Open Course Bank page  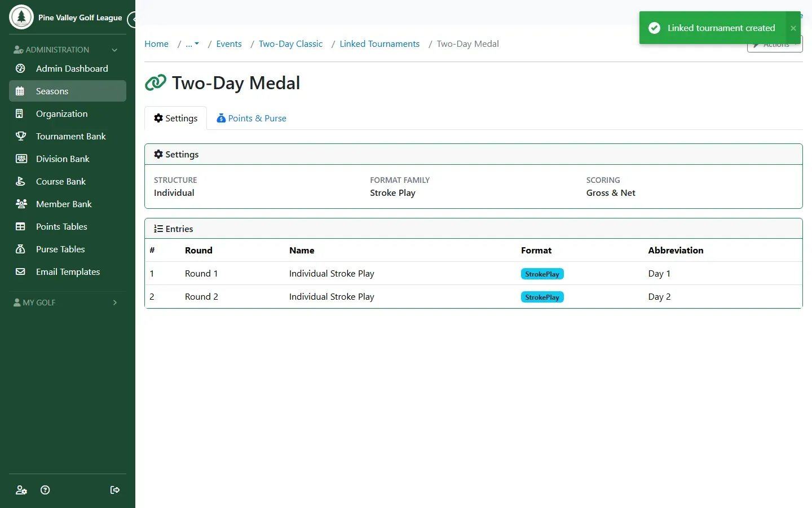pos(68,181)
